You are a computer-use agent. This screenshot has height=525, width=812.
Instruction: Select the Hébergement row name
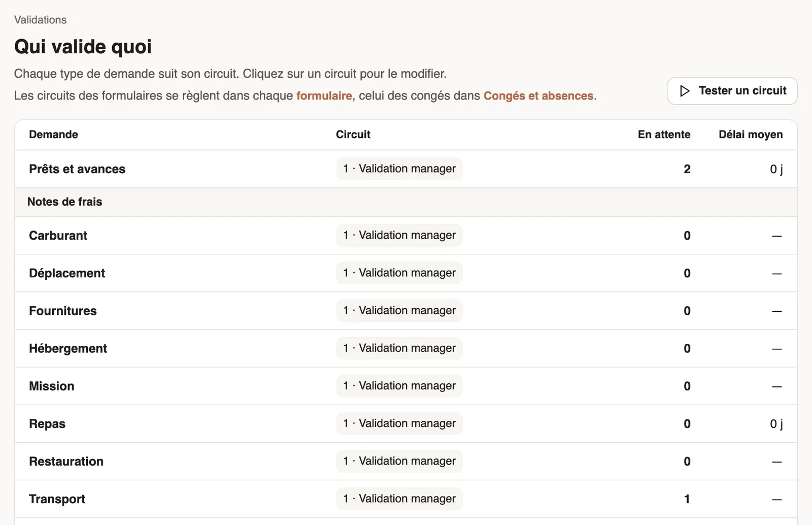click(x=68, y=348)
